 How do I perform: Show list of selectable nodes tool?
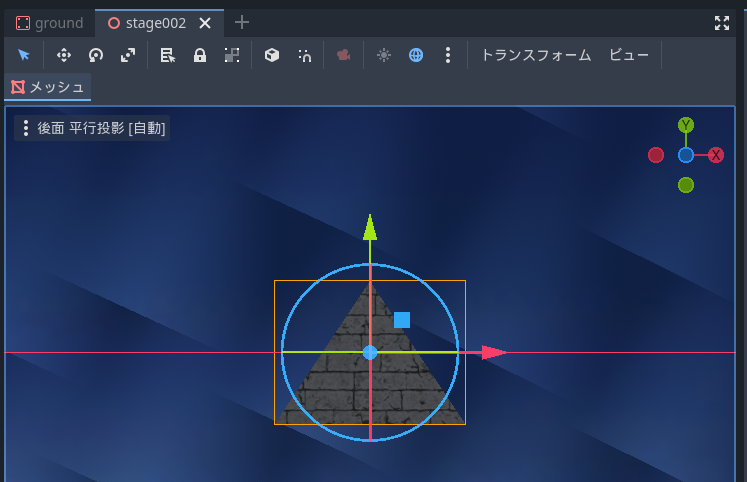point(168,55)
